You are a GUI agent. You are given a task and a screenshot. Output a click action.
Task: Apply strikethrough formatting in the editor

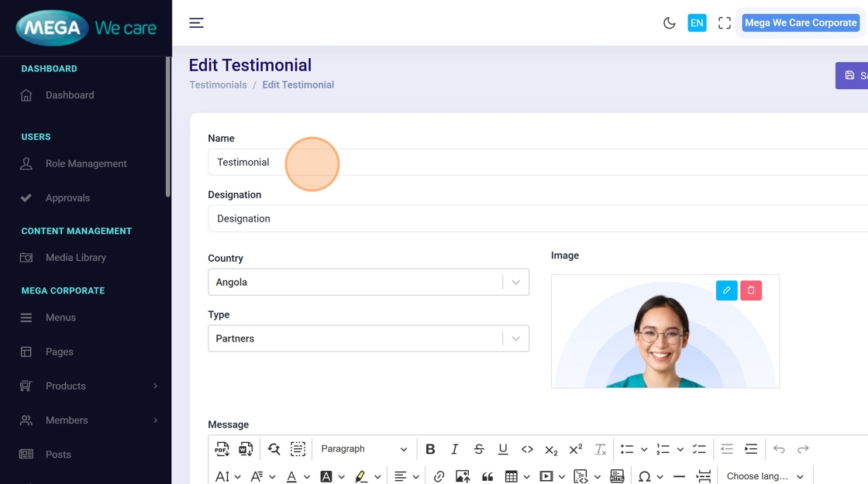[479, 449]
